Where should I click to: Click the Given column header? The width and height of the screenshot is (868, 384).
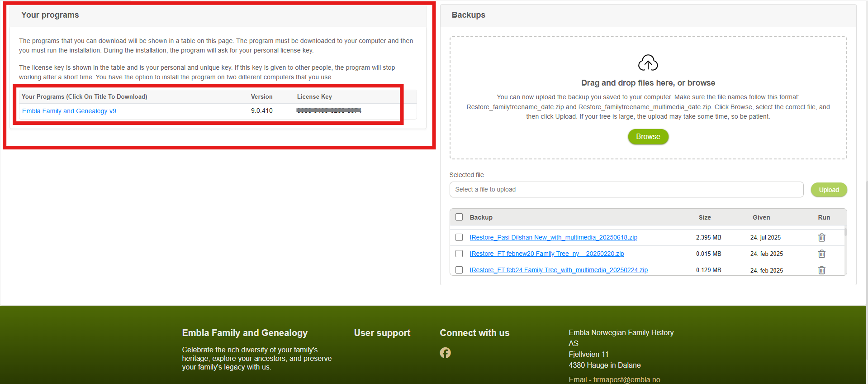(761, 217)
